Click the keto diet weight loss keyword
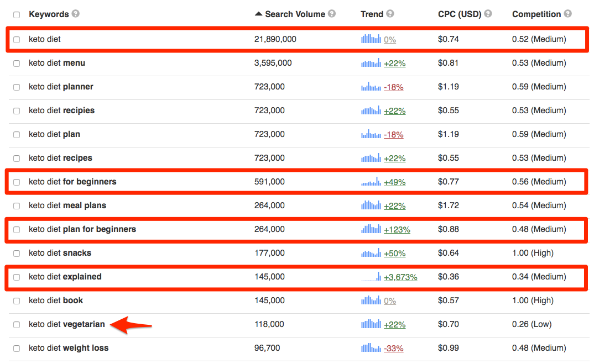This screenshot has height=364, width=594. [69, 348]
